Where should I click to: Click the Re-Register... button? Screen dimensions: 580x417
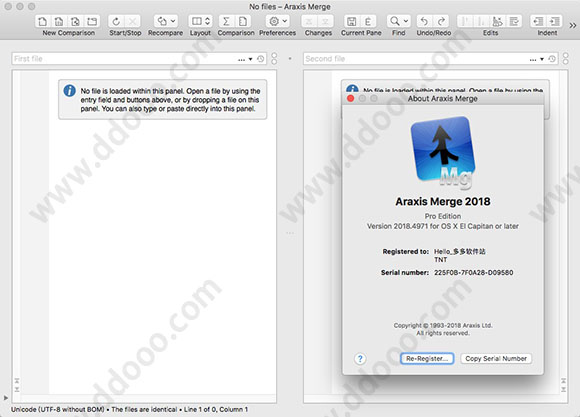[427, 359]
